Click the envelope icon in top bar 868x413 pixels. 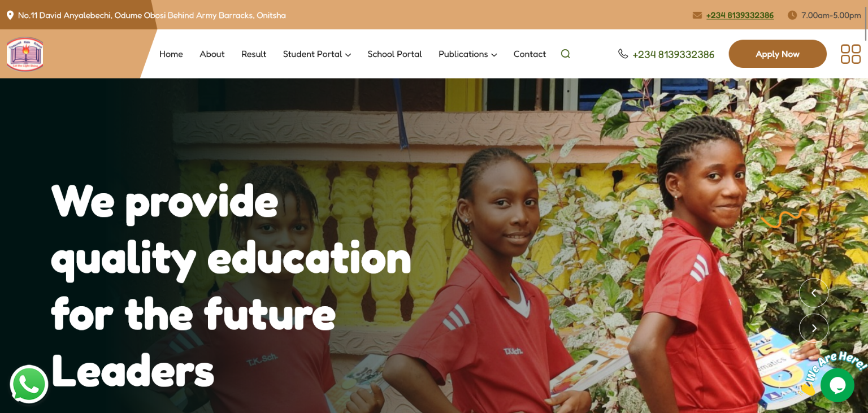pos(697,15)
